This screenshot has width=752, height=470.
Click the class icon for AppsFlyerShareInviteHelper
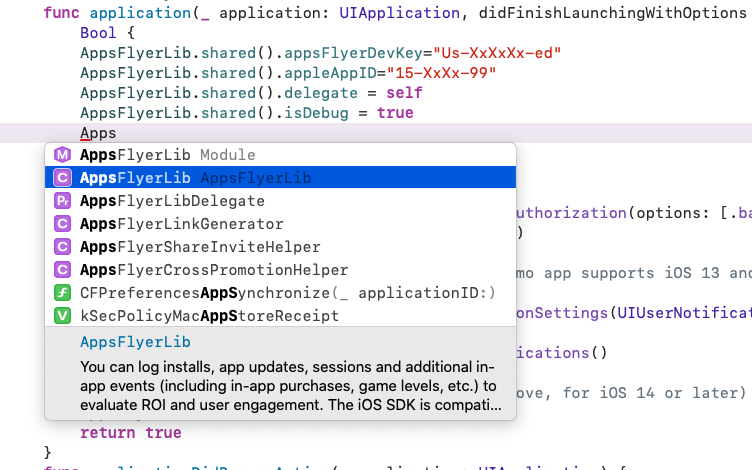pos(62,247)
